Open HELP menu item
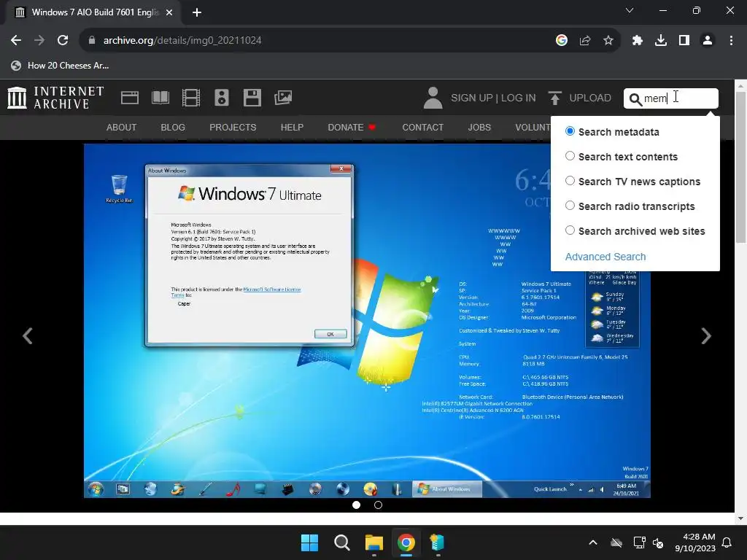 coord(292,128)
